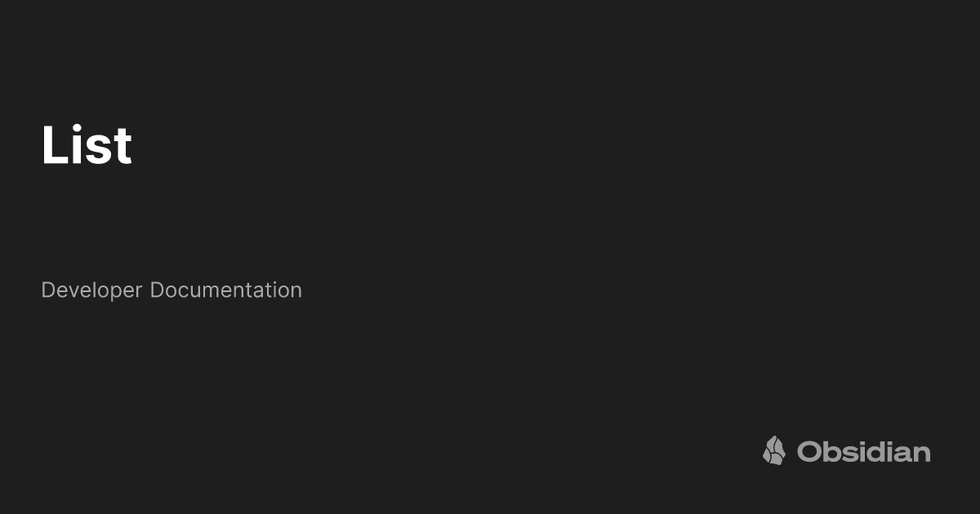This screenshot has height=514, width=980.
Task: Choose the large white "List" heading
Action: tap(87, 145)
